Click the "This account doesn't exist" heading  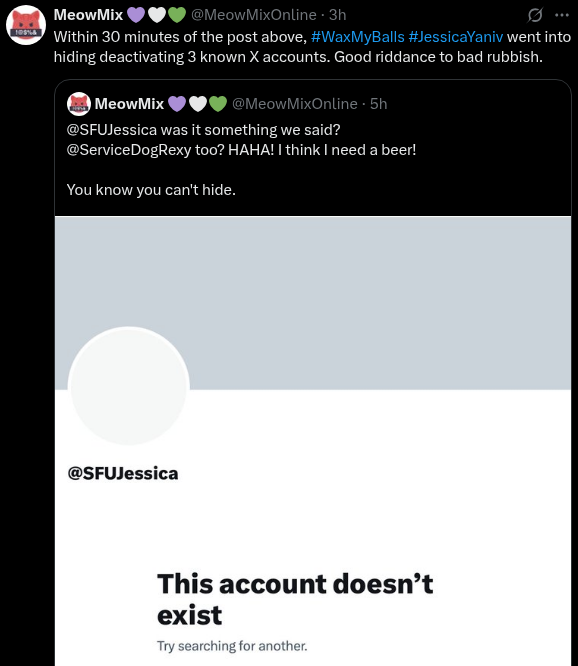[295, 599]
